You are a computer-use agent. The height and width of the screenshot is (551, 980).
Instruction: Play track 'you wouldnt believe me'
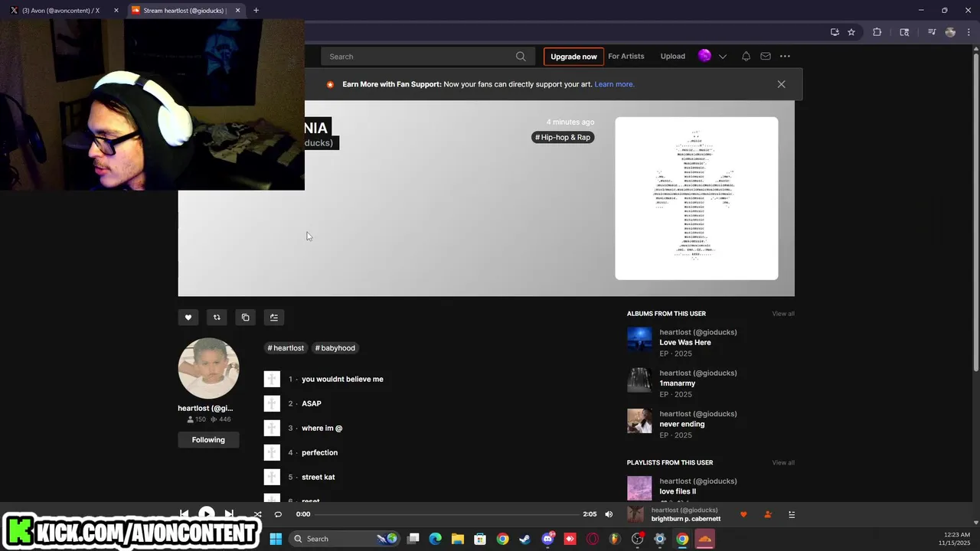pyautogui.click(x=342, y=380)
